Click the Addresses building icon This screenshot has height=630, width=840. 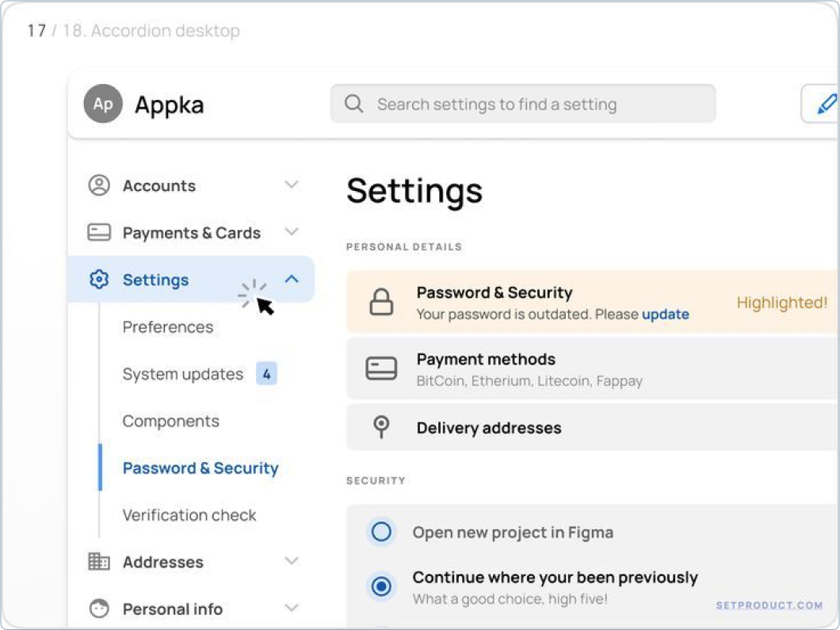point(98,562)
